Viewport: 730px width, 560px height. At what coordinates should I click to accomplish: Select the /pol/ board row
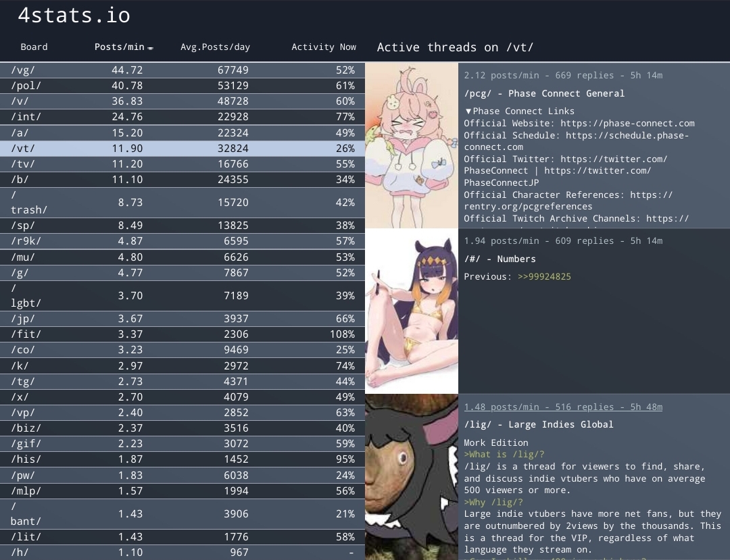(182, 86)
